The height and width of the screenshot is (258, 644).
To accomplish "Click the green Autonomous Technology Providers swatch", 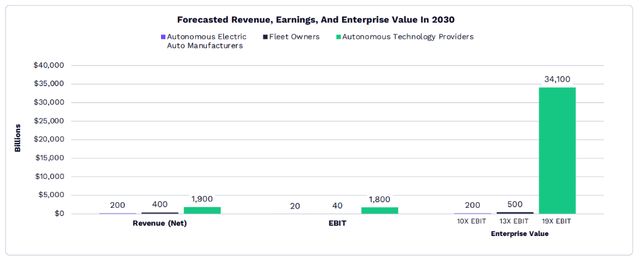I will [x=338, y=37].
